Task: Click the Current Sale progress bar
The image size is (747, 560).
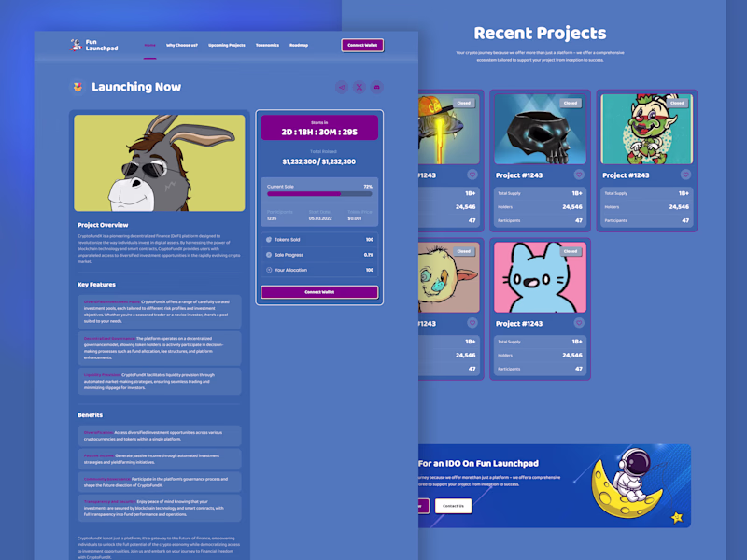Action: click(x=319, y=194)
